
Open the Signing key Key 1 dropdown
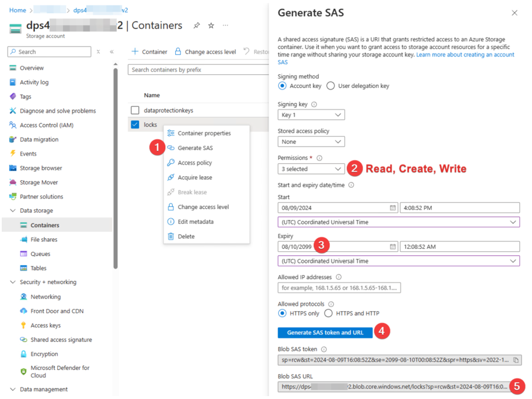pos(311,115)
